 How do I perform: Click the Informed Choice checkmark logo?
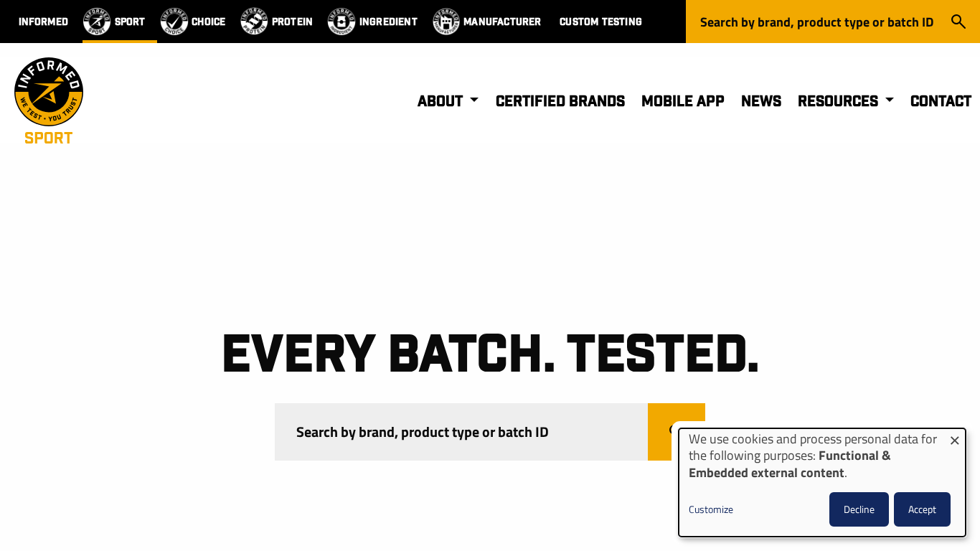pos(174,22)
